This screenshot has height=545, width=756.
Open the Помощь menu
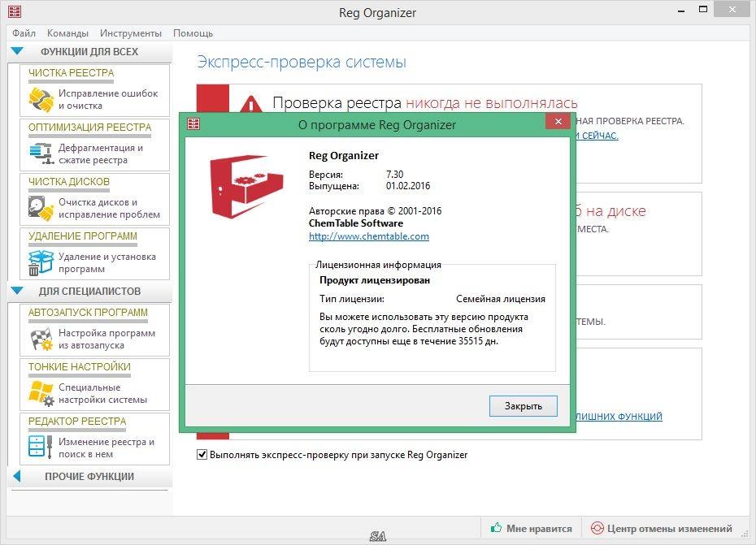193,33
